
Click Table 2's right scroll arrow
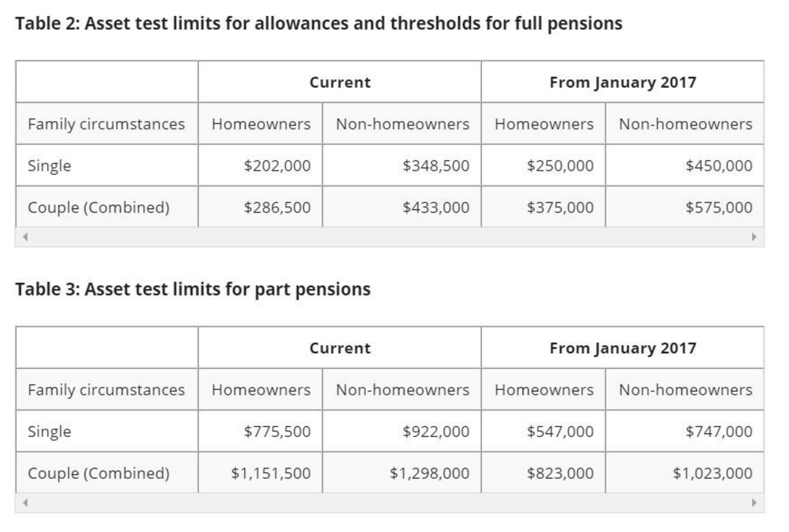[x=755, y=237]
